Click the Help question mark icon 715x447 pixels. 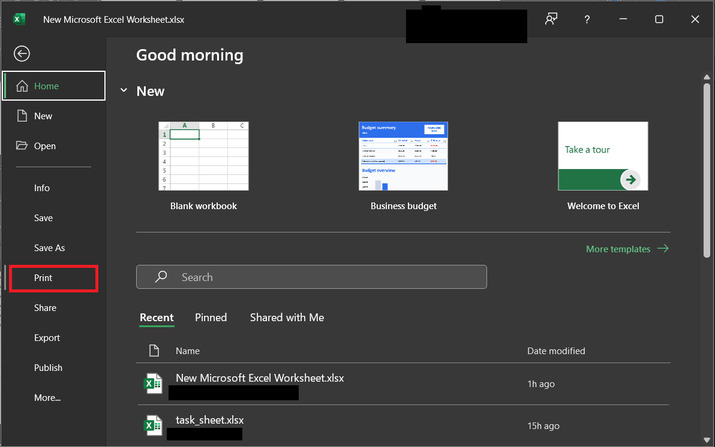point(586,19)
